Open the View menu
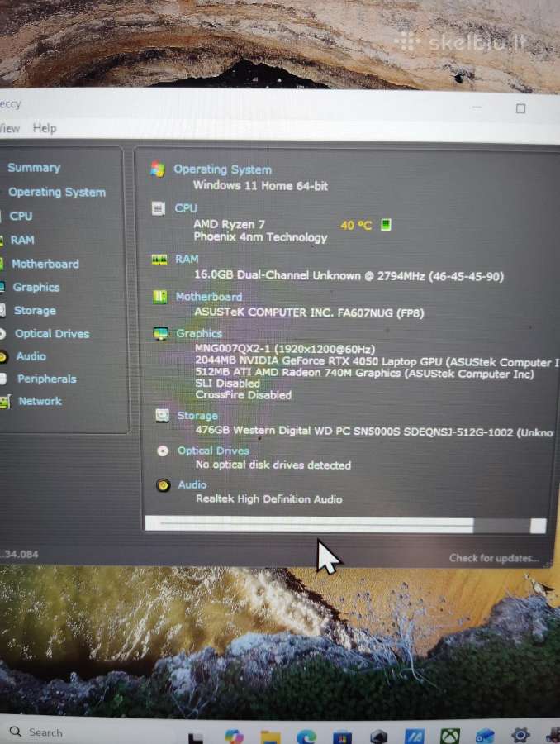This screenshot has height=744, width=560. 9,128
